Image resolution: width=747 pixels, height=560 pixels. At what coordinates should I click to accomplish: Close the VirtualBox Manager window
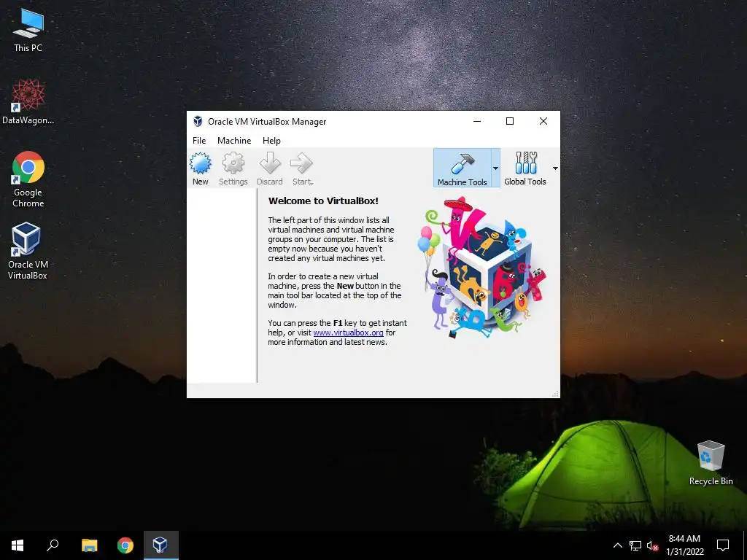tap(543, 121)
